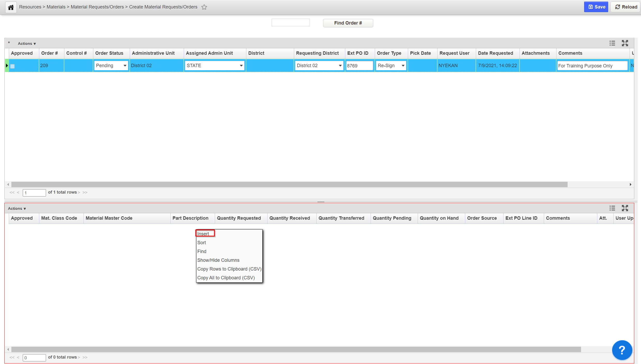
Task: Click Copy All to Clipboard (CSV)
Action: (226, 278)
